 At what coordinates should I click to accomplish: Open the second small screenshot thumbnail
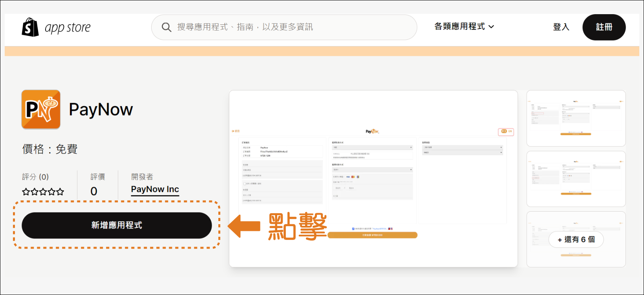coord(576,179)
